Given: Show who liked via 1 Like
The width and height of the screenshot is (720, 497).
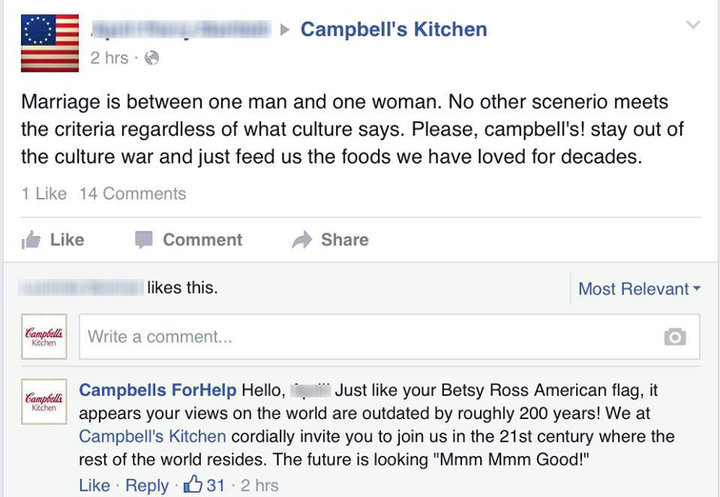Looking at the screenshot, I should [44, 194].
